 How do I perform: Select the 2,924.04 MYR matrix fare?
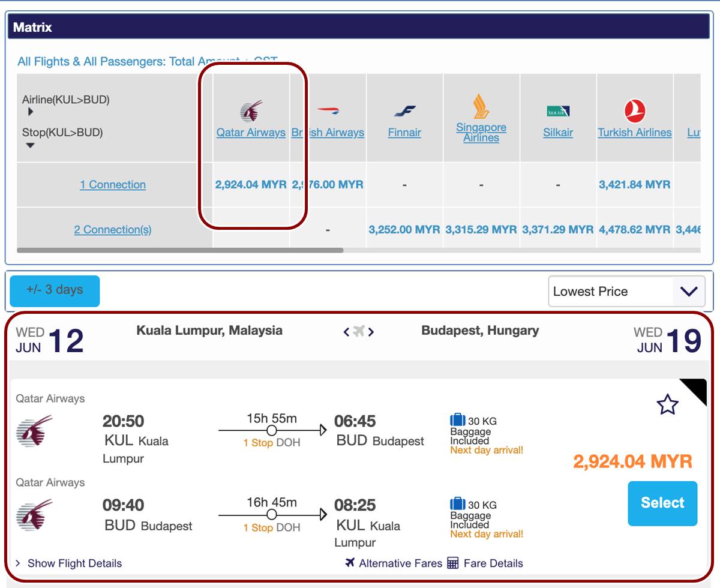[251, 185]
